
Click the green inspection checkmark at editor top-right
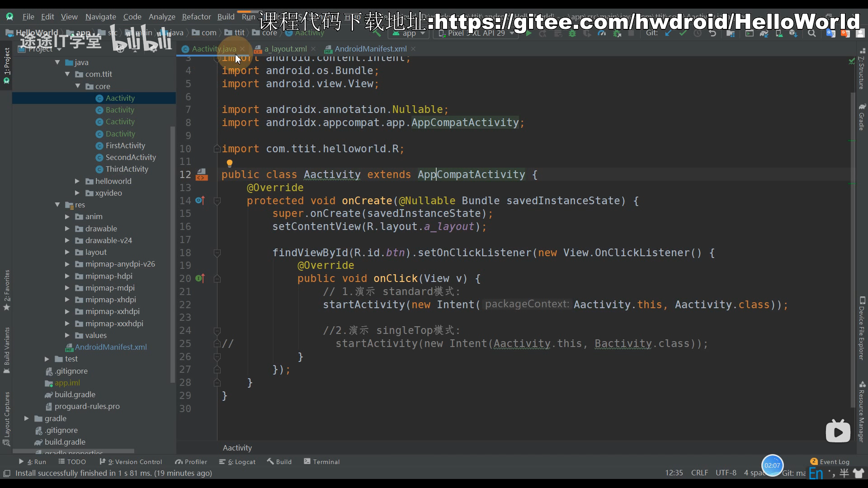(x=852, y=61)
